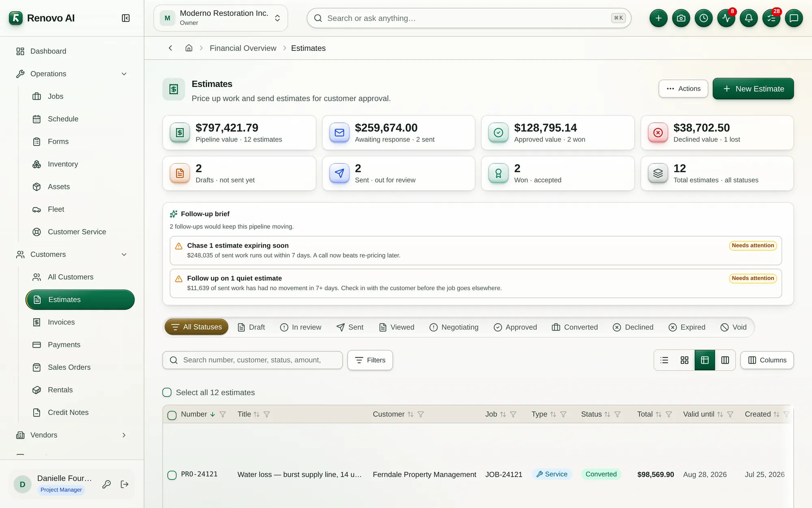Image resolution: width=812 pixels, height=508 pixels.
Task: Go to Financial Overview breadcrumb
Action: click(243, 48)
